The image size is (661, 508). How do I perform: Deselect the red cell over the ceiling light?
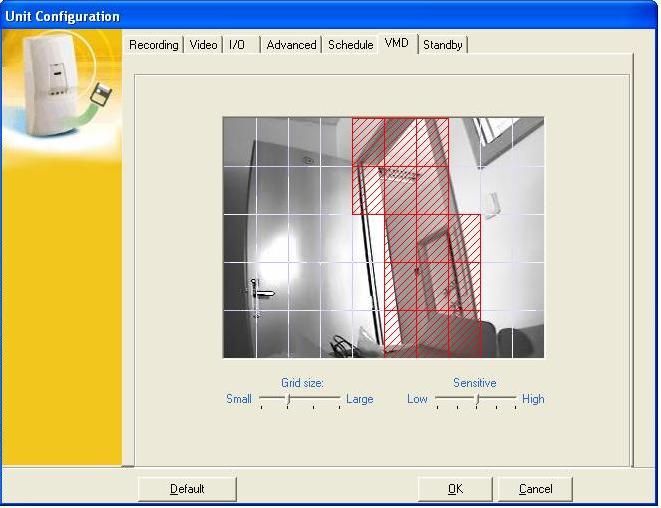[400, 190]
